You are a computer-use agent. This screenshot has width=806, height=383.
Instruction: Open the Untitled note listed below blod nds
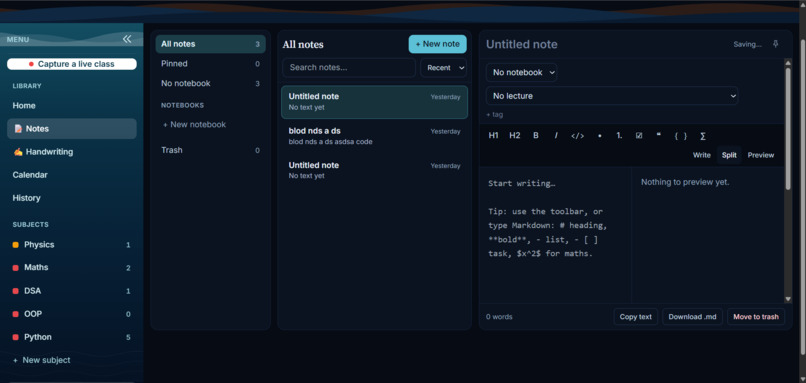[374, 170]
